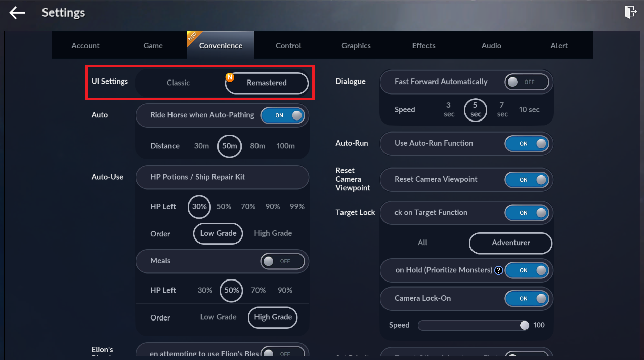
Task: Select Classic UI setting
Action: click(x=178, y=83)
